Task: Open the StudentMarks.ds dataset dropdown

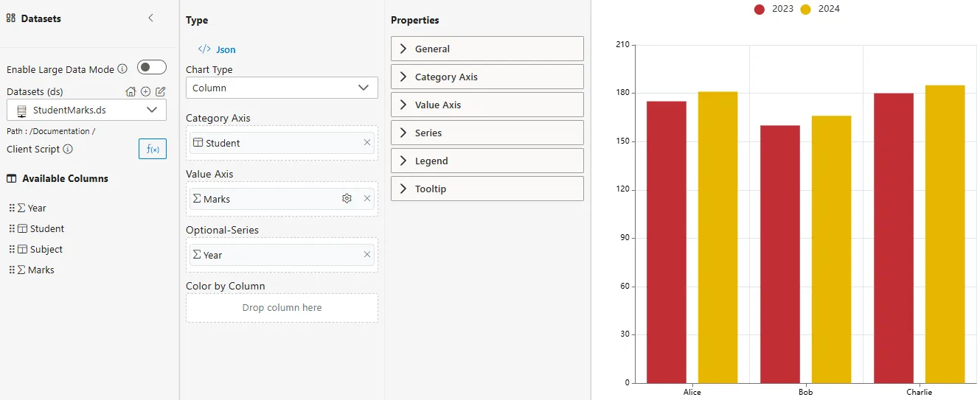Action: coord(86,110)
